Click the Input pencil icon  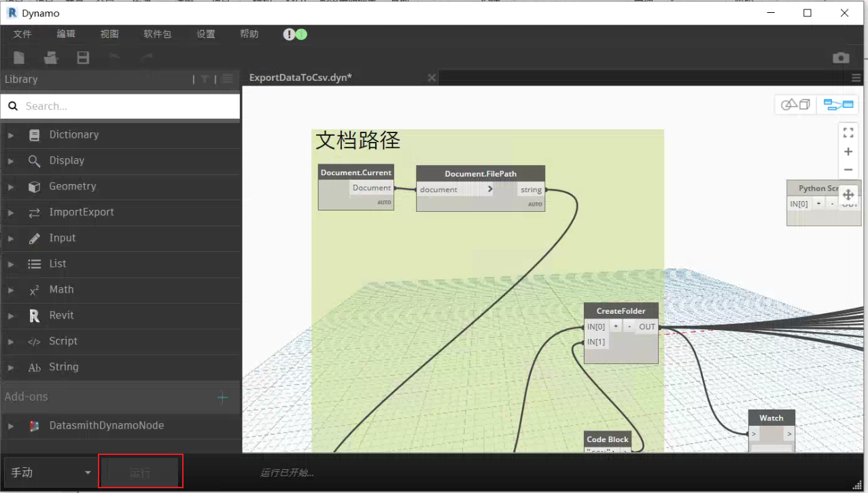point(35,238)
